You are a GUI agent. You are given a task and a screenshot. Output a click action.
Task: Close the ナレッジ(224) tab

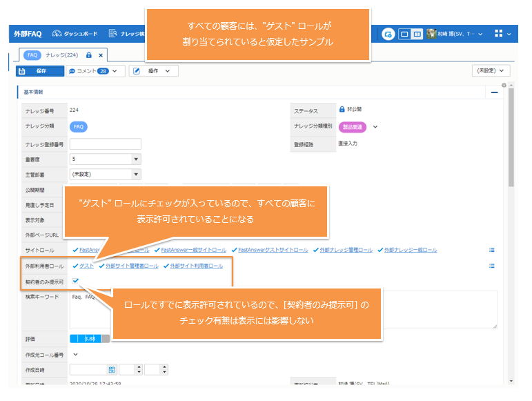[x=101, y=55]
